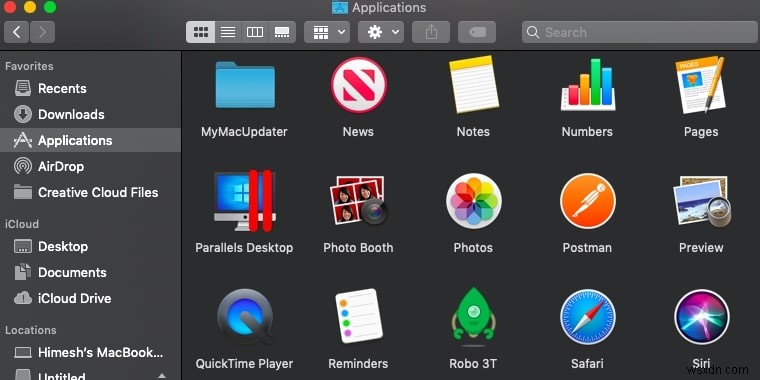Select the Preview app icon
The width and height of the screenshot is (760, 380).
click(x=701, y=202)
